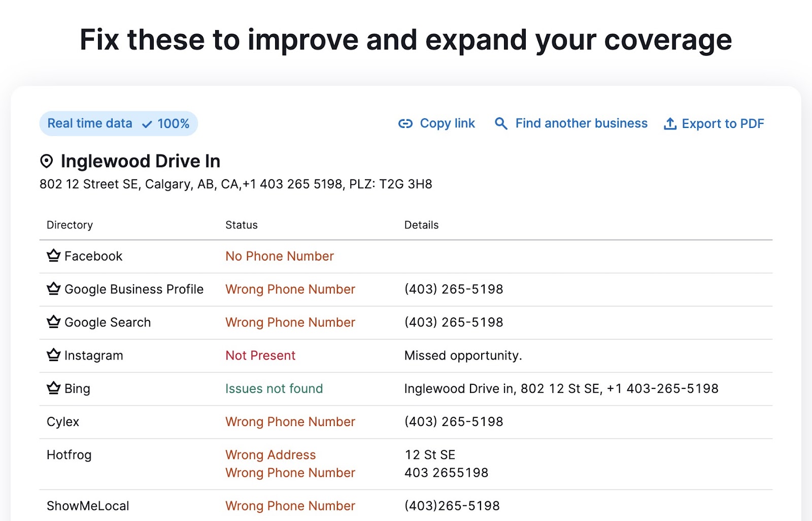Click the Wrong Address status for Hotfrog
The height and width of the screenshot is (521, 812).
coord(270,454)
